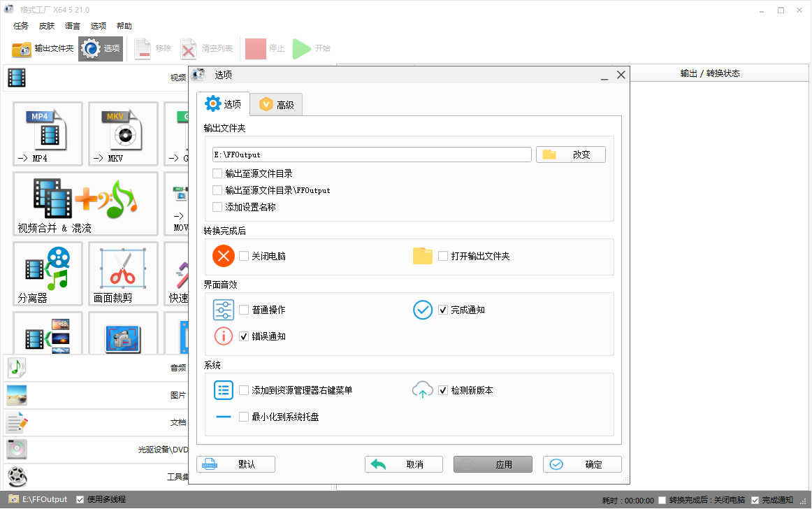Open the 语言 menu

pos(72,26)
